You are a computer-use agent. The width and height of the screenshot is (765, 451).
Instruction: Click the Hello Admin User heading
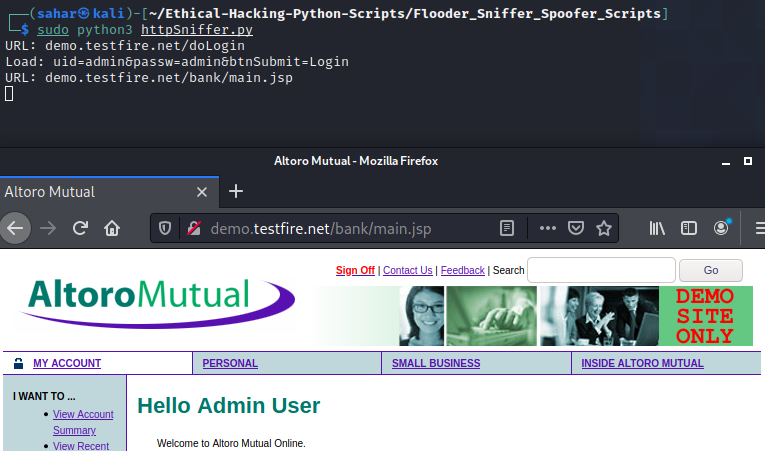(228, 406)
